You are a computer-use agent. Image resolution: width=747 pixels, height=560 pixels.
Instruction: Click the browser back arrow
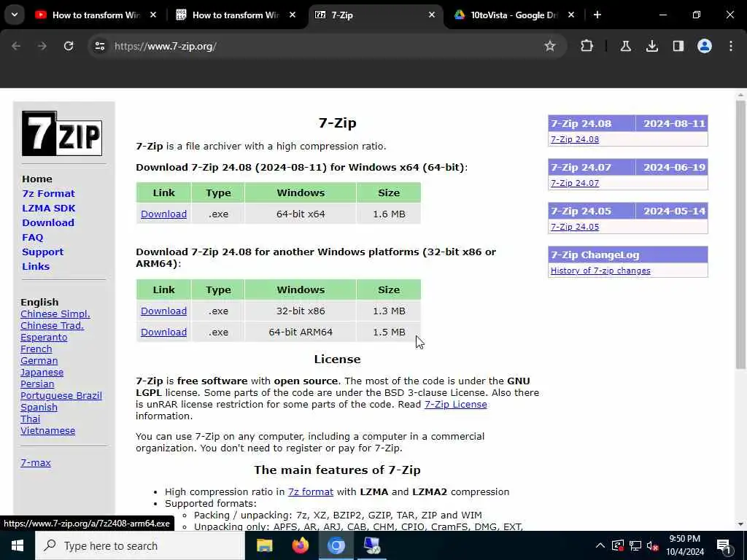(x=16, y=46)
